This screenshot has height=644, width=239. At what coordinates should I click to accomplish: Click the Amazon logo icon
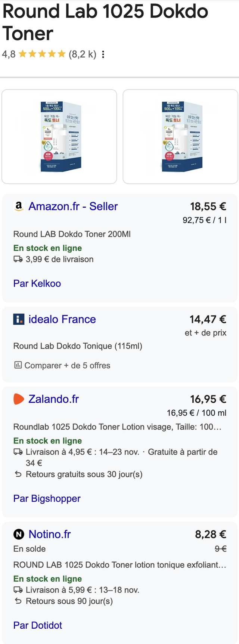pos(18,206)
